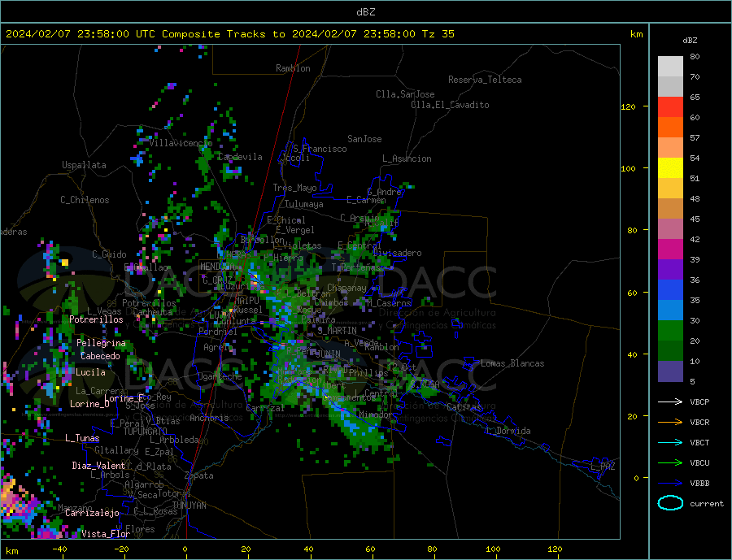732x560 pixels.
Task: Click the blue VBBB arrow in legend
Action: click(x=670, y=483)
